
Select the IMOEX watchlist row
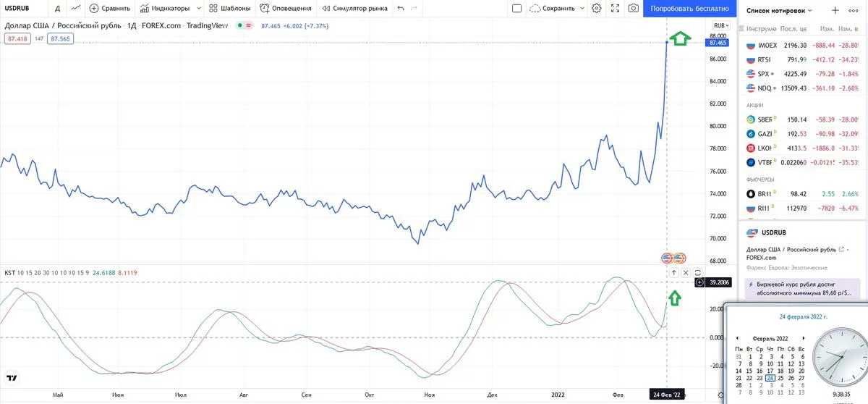click(x=803, y=45)
